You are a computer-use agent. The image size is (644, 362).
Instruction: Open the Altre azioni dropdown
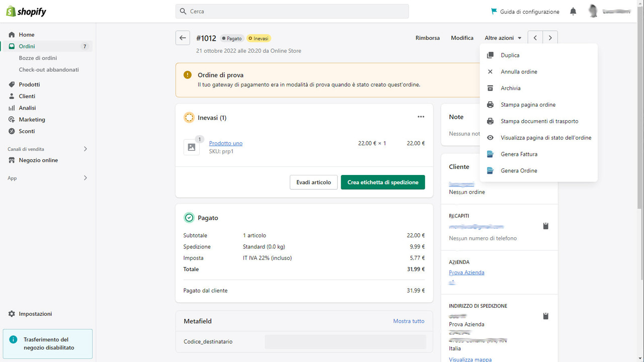(x=502, y=38)
